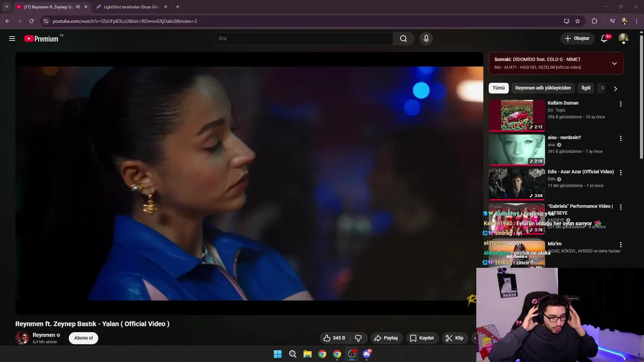The width and height of the screenshot is (644, 362).
Task: Open File Explorer from the taskbar
Action: pos(307,354)
